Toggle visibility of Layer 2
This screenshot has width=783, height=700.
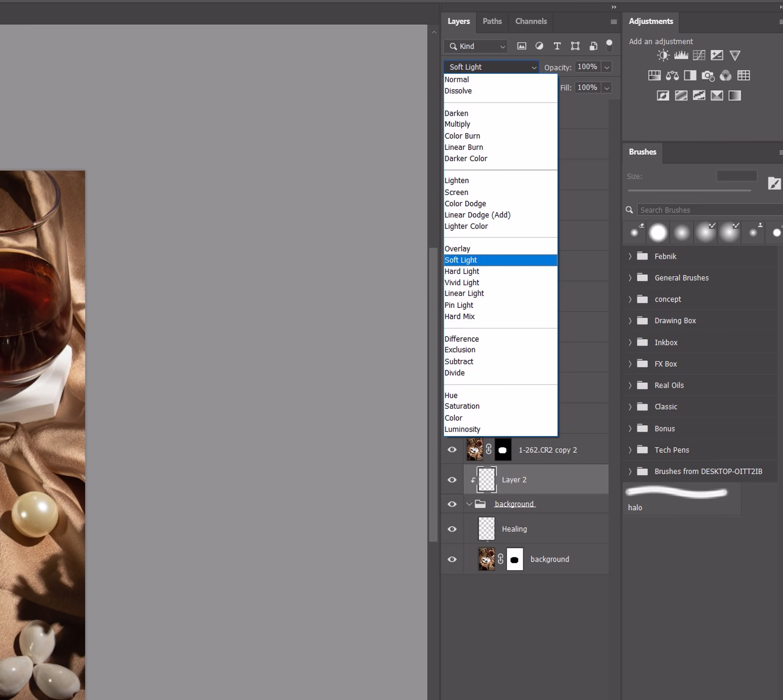pos(452,480)
